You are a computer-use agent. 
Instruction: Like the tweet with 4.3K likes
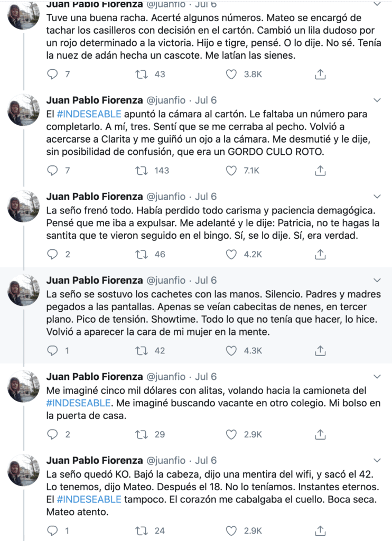[x=231, y=350]
